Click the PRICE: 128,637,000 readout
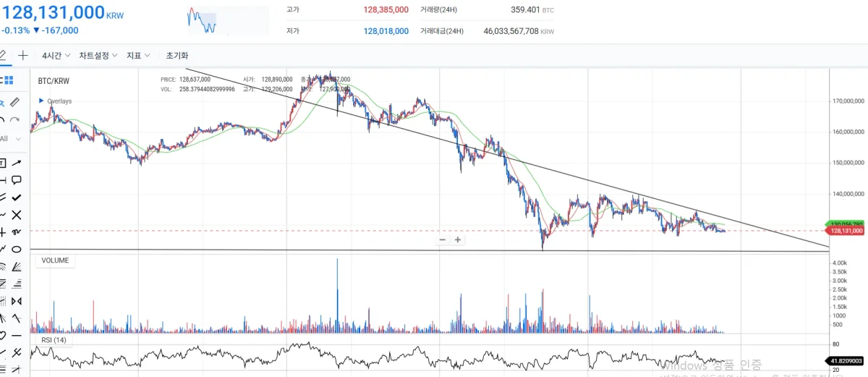Image resolution: width=868 pixels, height=377 pixels. (184, 80)
